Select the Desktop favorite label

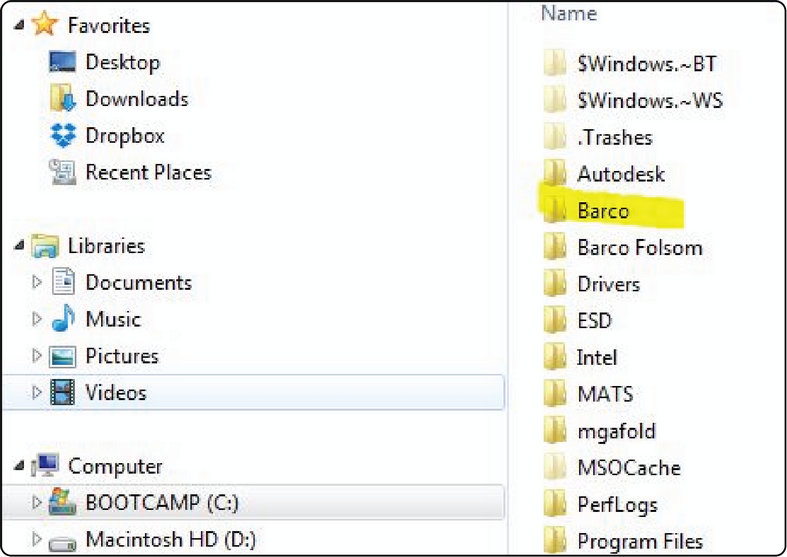(123, 63)
